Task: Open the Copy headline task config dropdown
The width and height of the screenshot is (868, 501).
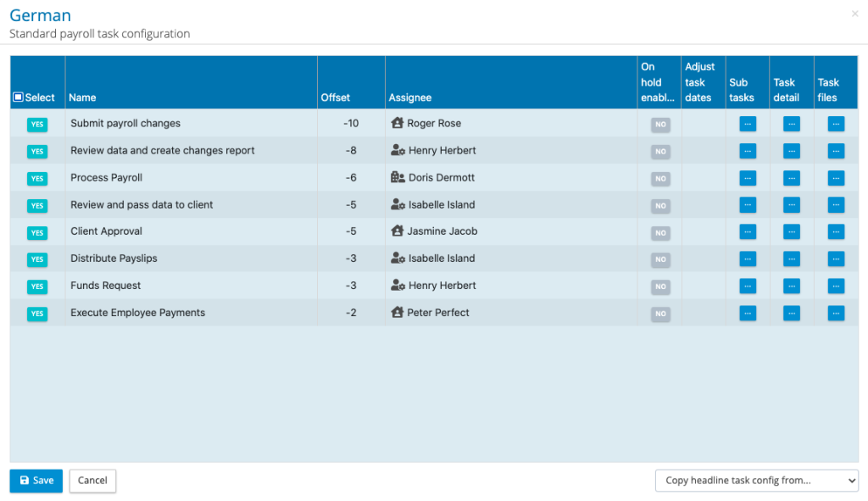Action: [757, 480]
